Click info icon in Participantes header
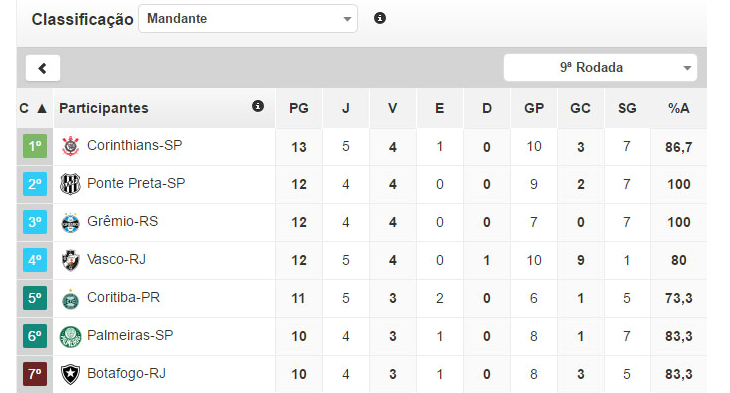The height and width of the screenshot is (393, 730). point(258,106)
